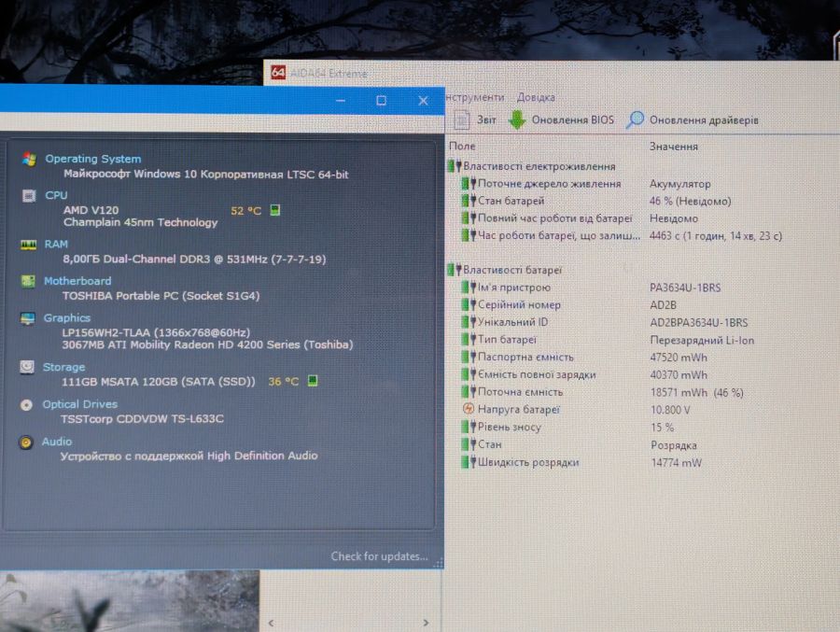This screenshot has width=840, height=632.
Task: Minimize the Speccy window
Action: click(x=340, y=100)
